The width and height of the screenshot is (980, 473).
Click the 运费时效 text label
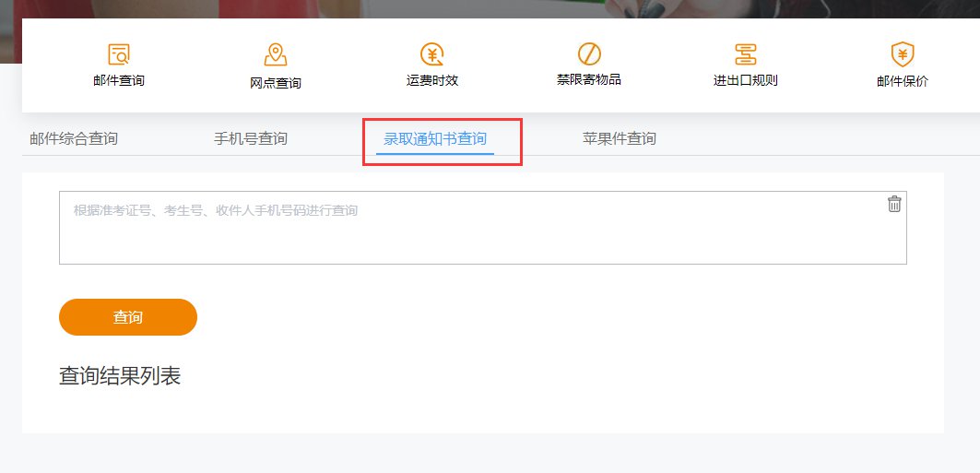coord(431,80)
